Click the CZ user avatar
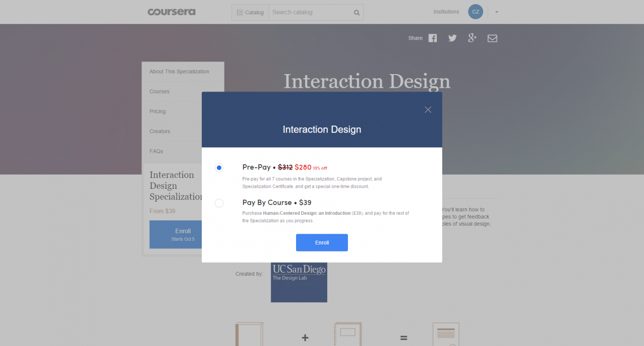This screenshot has height=346, width=644. click(476, 12)
